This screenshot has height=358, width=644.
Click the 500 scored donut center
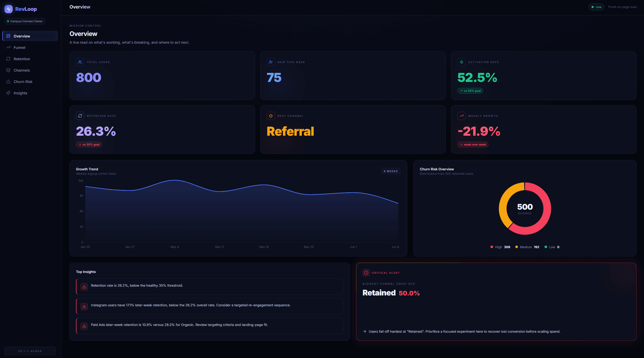point(525,209)
